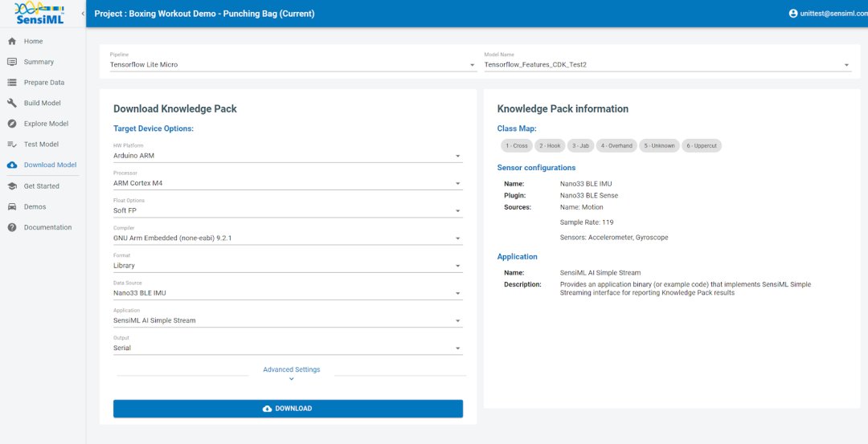Expand the Model Name dropdown

(x=666, y=64)
